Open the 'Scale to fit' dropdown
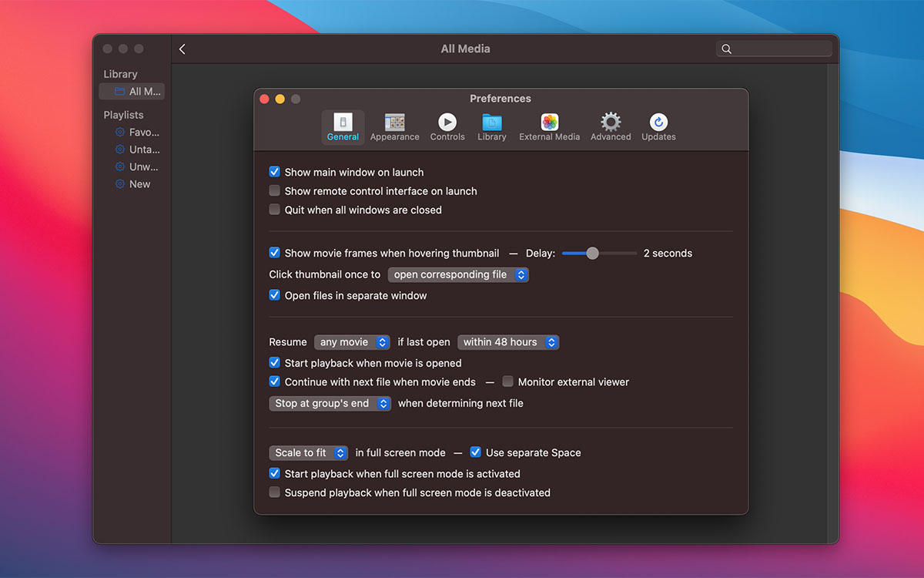924x578 pixels. click(309, 452)
